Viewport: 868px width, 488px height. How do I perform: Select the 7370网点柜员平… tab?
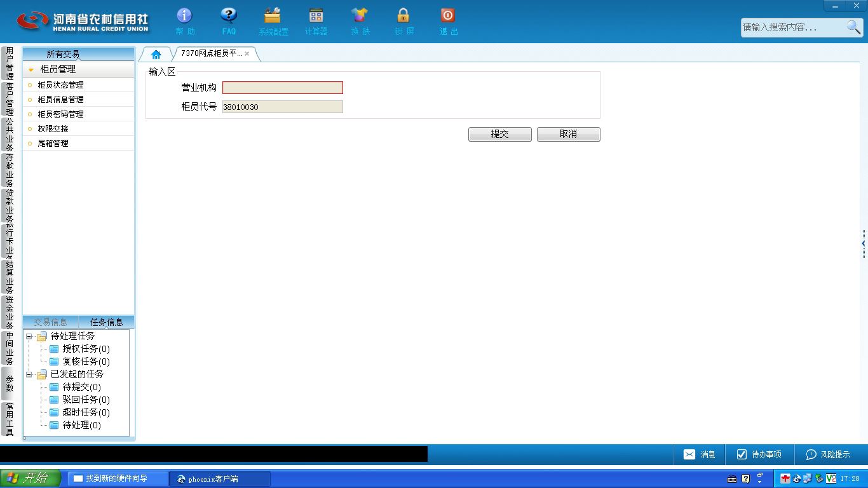(x=211, y=53)
